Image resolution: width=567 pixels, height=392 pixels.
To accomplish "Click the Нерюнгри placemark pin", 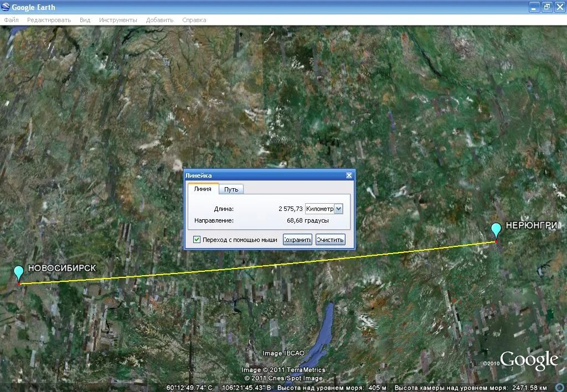I will [496, 231].
